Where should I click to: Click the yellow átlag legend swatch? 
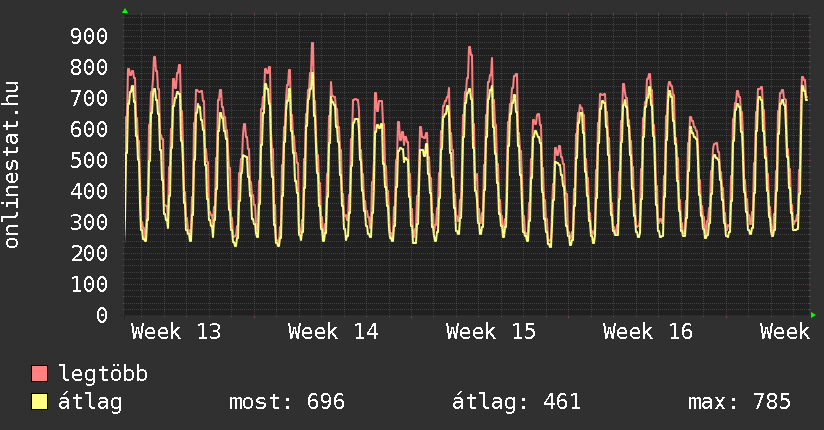pos(40,402)
